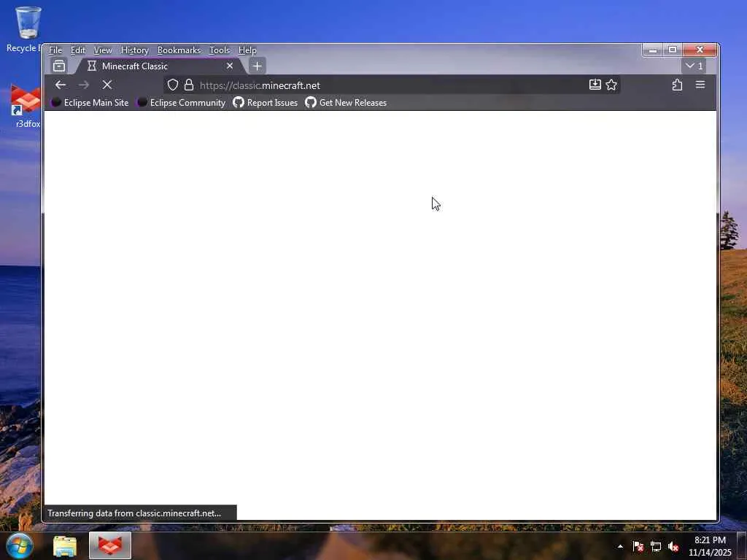This screenshot has width=747, height=560.
Task: Minimize the browser window
Action: tap(653, 50)
